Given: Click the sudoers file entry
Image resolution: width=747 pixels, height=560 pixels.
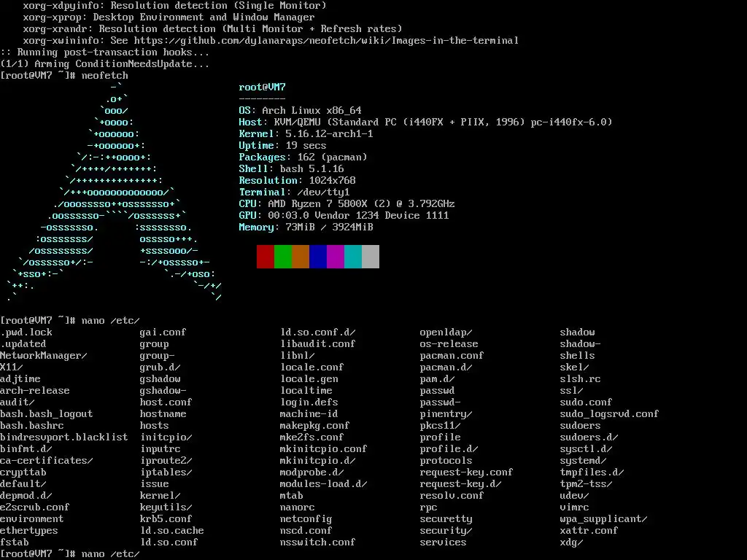Looking at the screenshot, I should tap(580, 426).
